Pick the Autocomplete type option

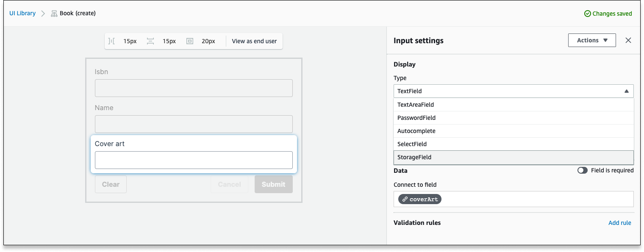pyautogui.click(x=514, y=131)
